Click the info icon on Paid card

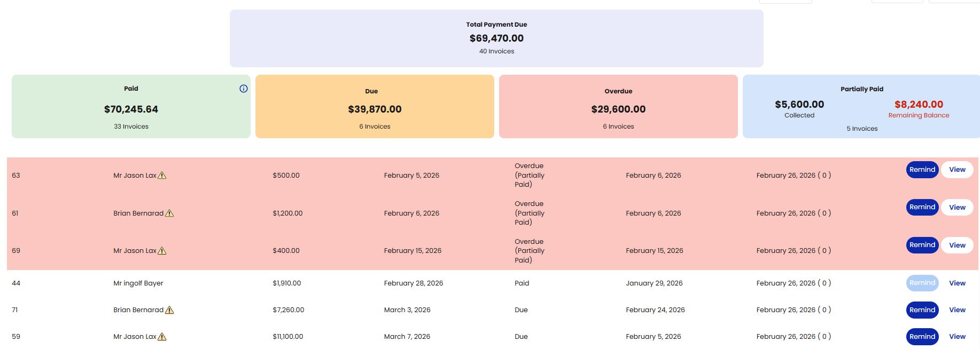pyautogui.click(x=244, y=89)
